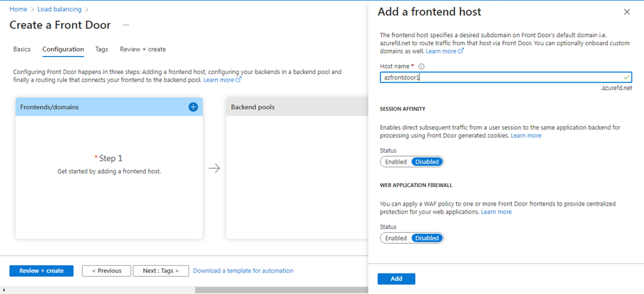The height and width of the screenshot is (294, 644).
Task: Click the Host name info icon
Action: [421, 66]
